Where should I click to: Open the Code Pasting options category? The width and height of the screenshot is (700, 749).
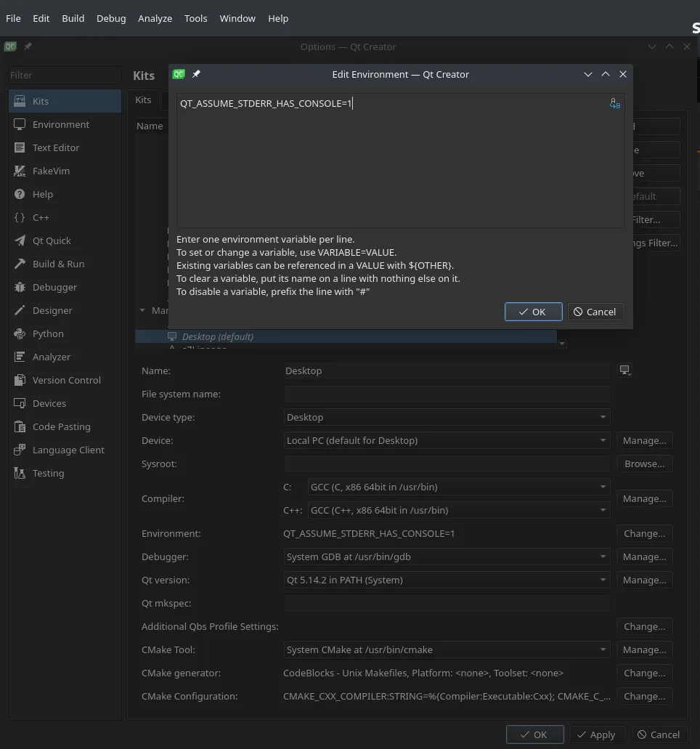pos(65,426)
